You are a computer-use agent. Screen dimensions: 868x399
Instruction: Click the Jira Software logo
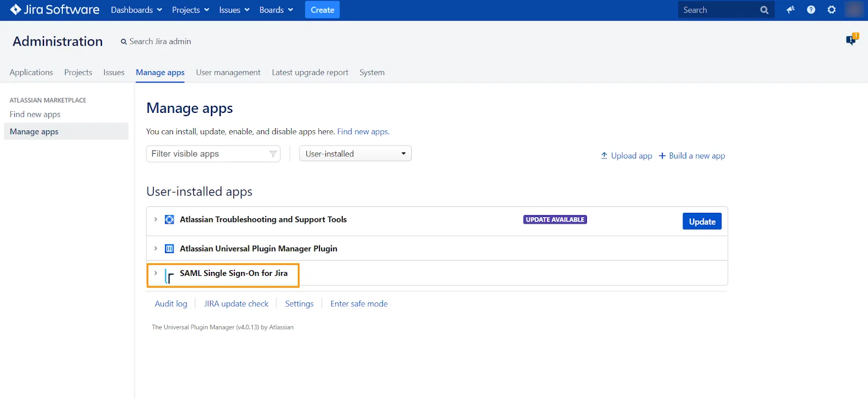[55, 10]
